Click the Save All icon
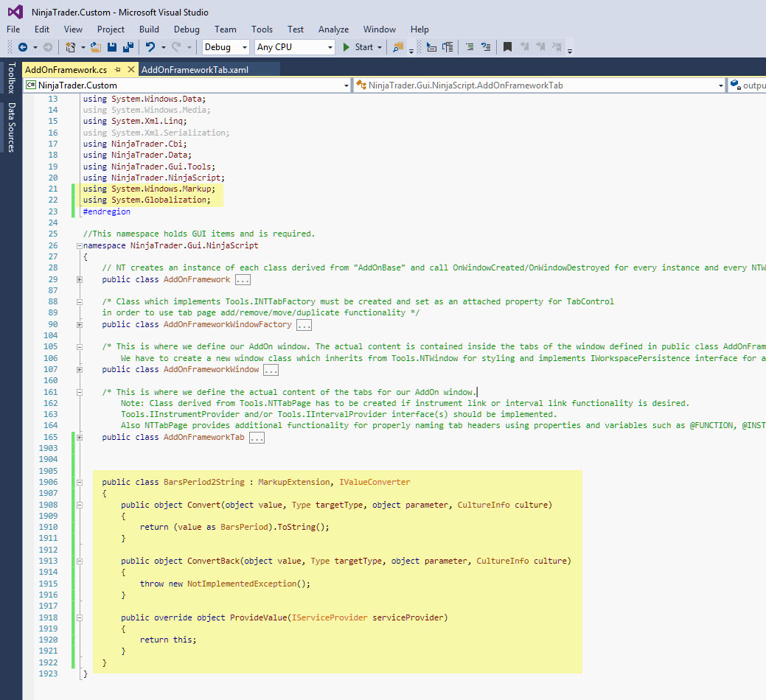The image size is (766, 700). [128, 47]
